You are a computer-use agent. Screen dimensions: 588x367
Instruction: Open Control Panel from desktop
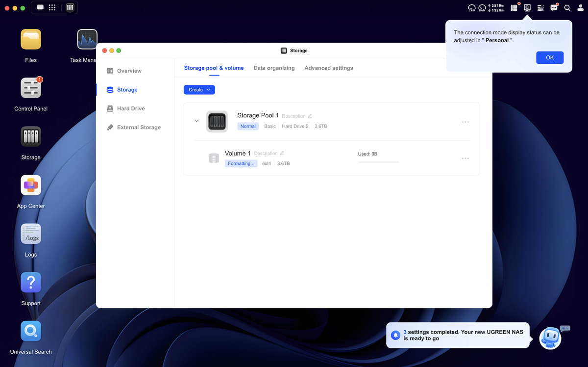pyautogui.click(x=31, y=88)
